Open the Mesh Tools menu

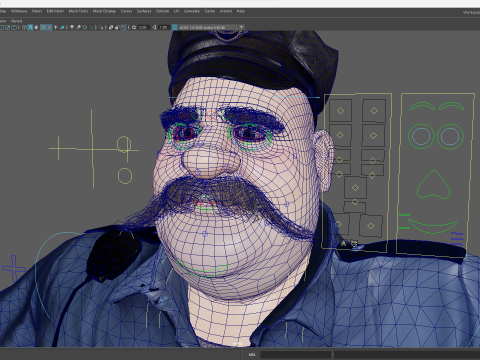click(78, 11)
